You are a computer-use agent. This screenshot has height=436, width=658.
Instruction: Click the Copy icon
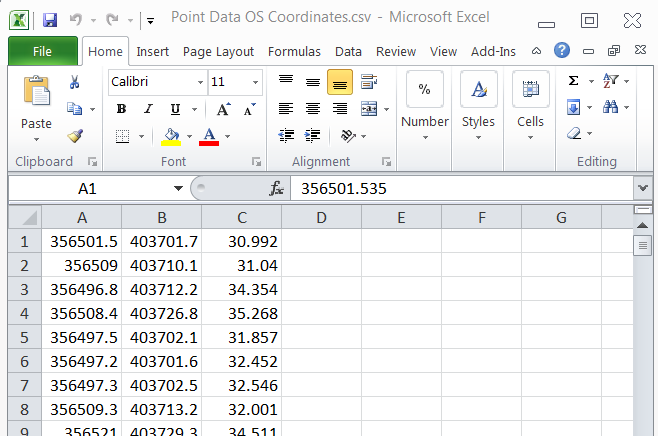pos(75,109)
